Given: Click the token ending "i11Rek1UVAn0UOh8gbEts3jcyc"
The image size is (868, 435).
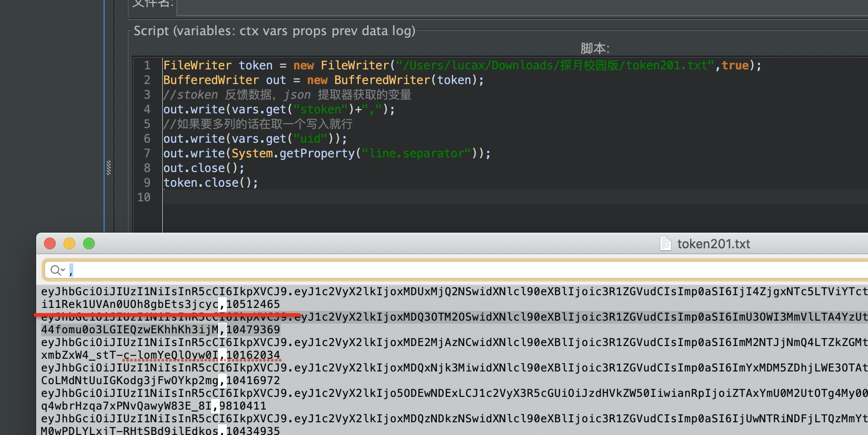Looking at the screenshot, I should click(x=130, y=304).
